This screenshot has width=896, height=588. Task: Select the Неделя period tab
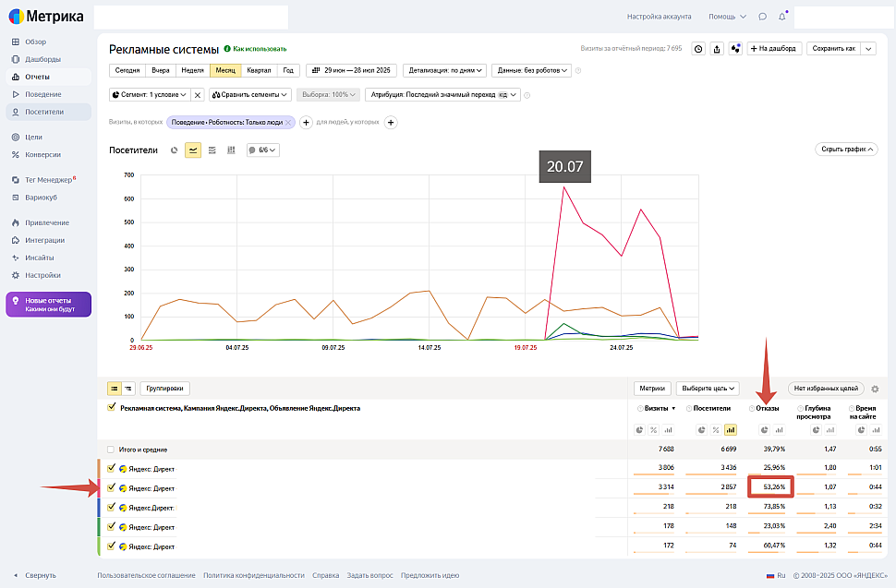[x=192, y=70]
